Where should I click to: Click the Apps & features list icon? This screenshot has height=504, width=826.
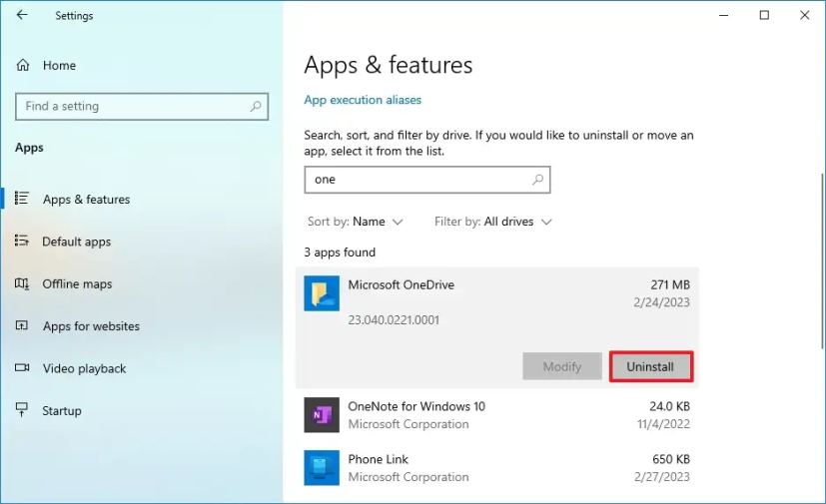tap(22, 198)
